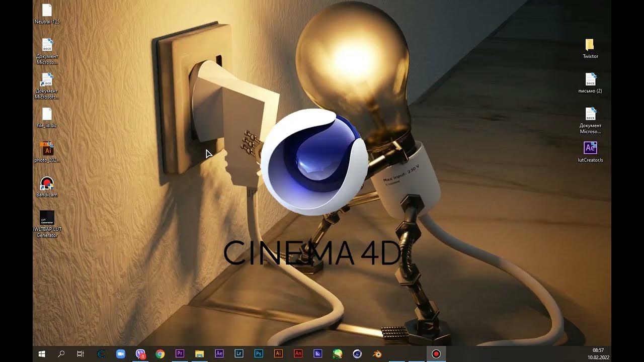Open Zoom from the taskbar
Screen dimensions: 644x362
point(120,354)
